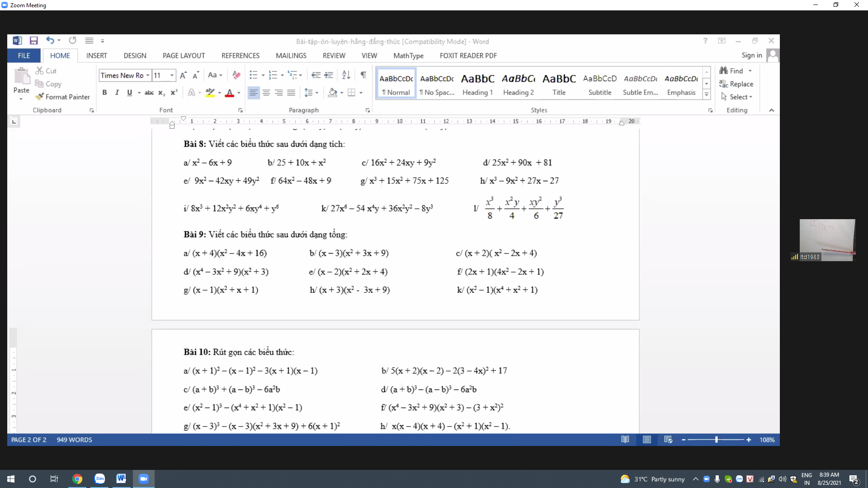
Task: Open the FILE menu tab
Action: pos(24,56)
